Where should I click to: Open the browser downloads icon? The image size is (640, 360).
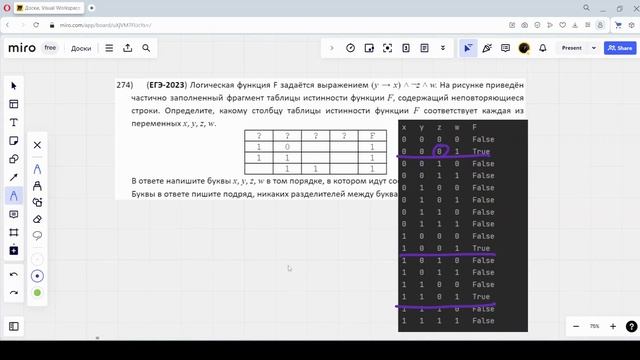[x=575, y=25]
